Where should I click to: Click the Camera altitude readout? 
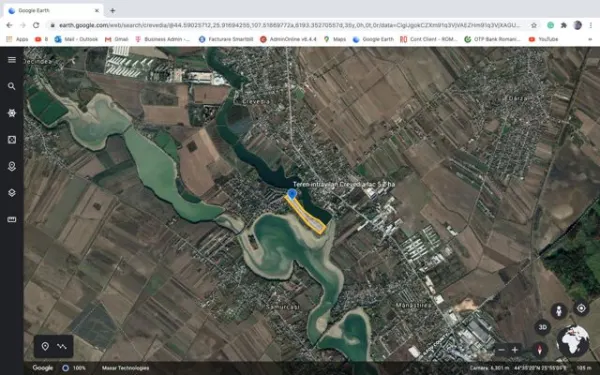click(x=489, y=368)
